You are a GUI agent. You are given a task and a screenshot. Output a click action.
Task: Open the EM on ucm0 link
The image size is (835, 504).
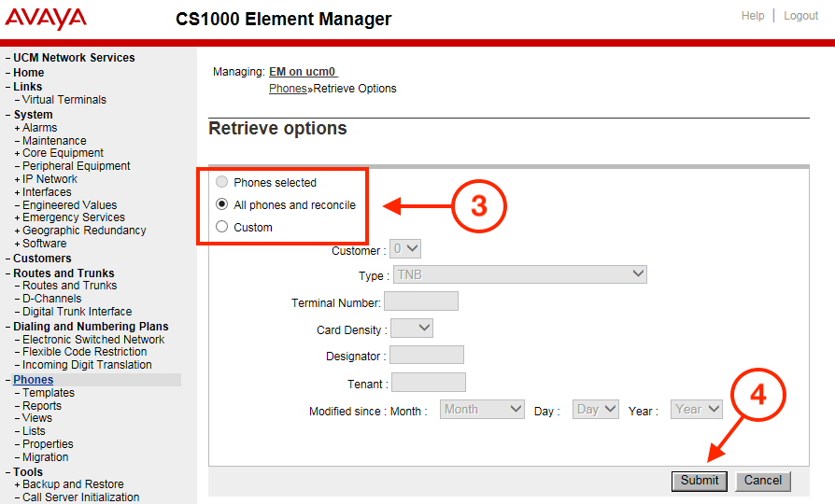click(x=303, y=72)
